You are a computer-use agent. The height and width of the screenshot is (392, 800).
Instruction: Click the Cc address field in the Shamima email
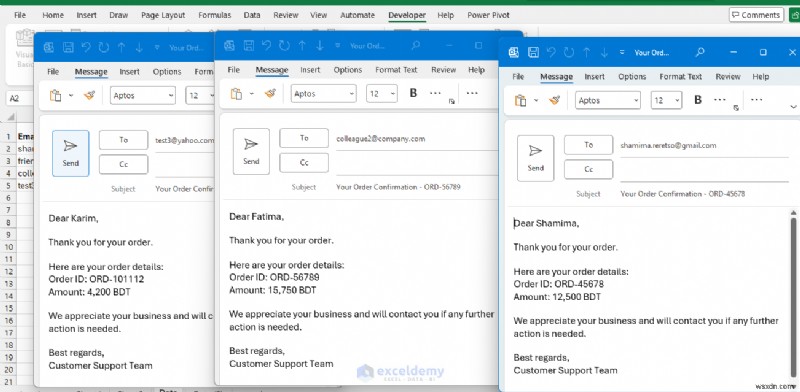704,170
